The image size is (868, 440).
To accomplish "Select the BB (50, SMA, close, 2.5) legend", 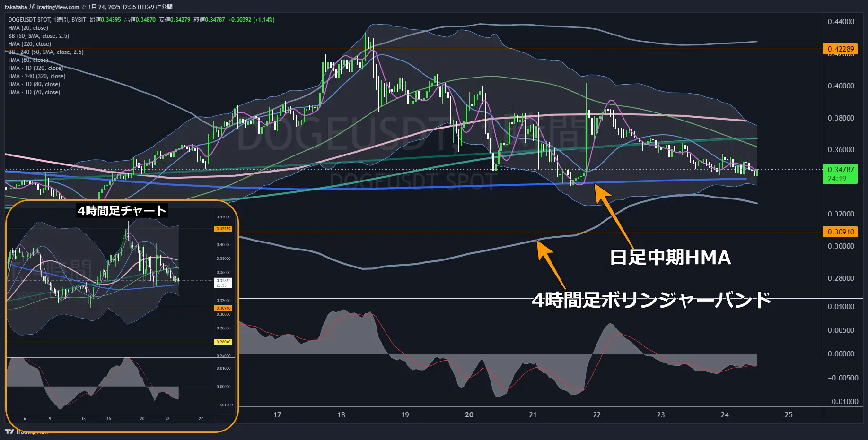I will 38,36.
